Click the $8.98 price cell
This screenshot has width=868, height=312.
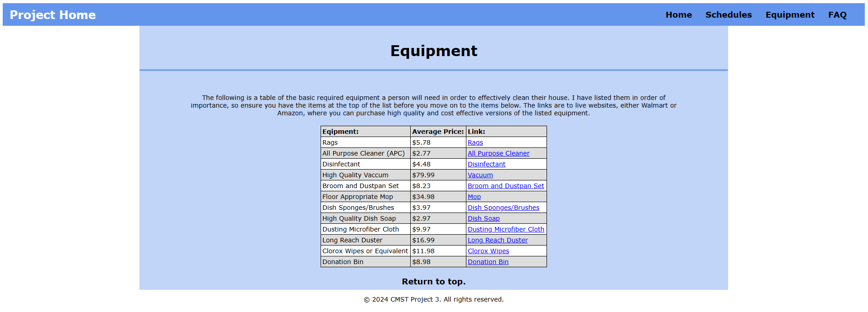click(438, 262)
